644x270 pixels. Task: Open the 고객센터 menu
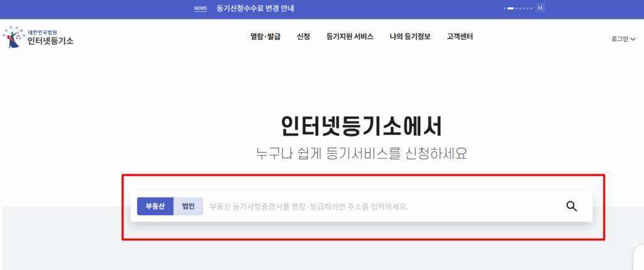tap(460, 37)
